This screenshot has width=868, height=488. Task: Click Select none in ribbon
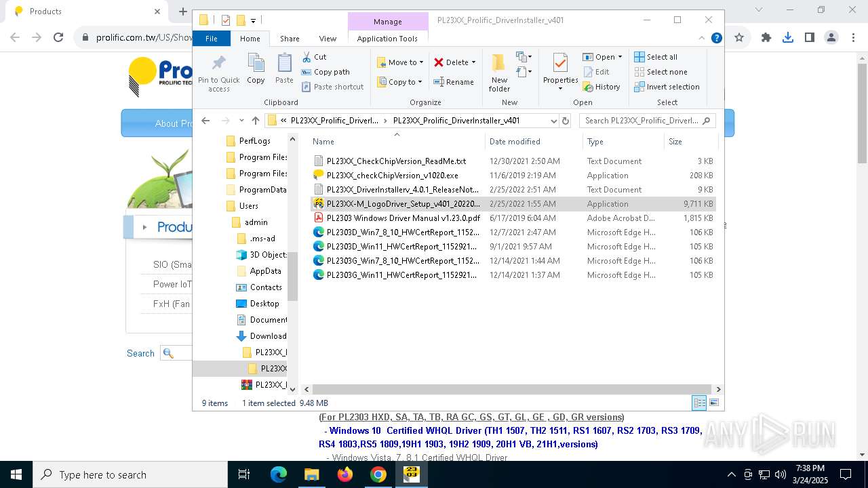(x=660, y=72)
